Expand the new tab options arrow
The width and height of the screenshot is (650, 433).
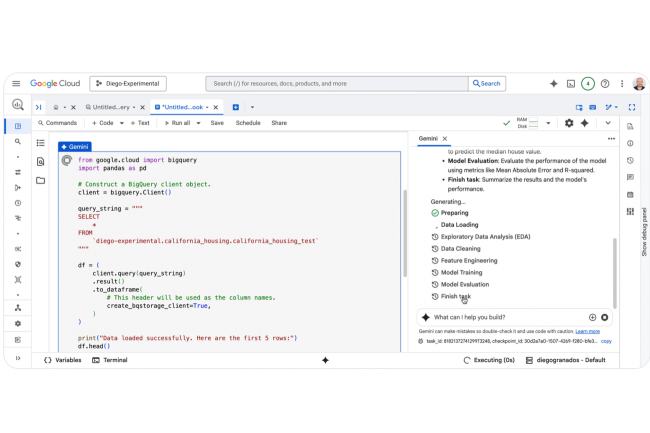pos(252,107)
